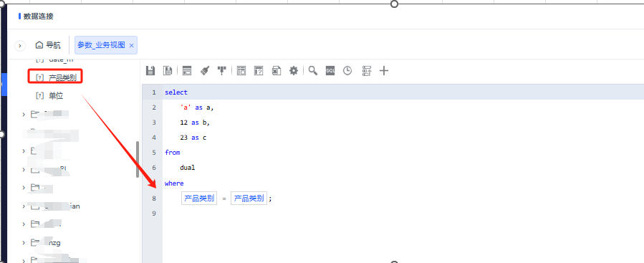The width and height of the screenshot is (644, 263).
Task: Click the Excel export icon
Action: (276, 71)
